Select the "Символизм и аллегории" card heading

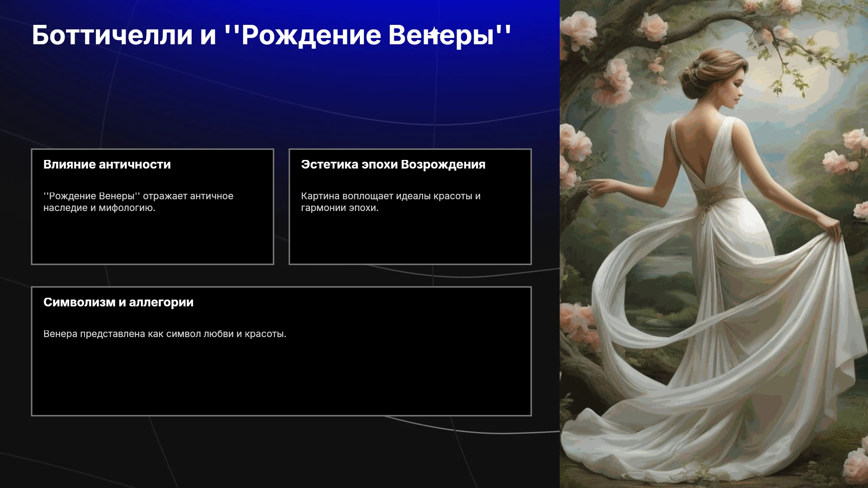[118, 302]
